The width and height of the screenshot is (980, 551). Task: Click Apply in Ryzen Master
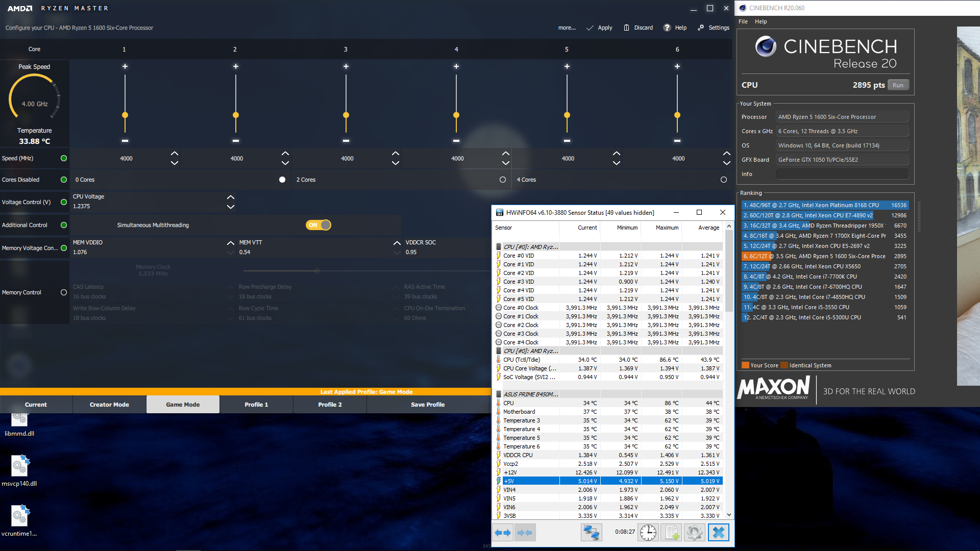[599, 28]
